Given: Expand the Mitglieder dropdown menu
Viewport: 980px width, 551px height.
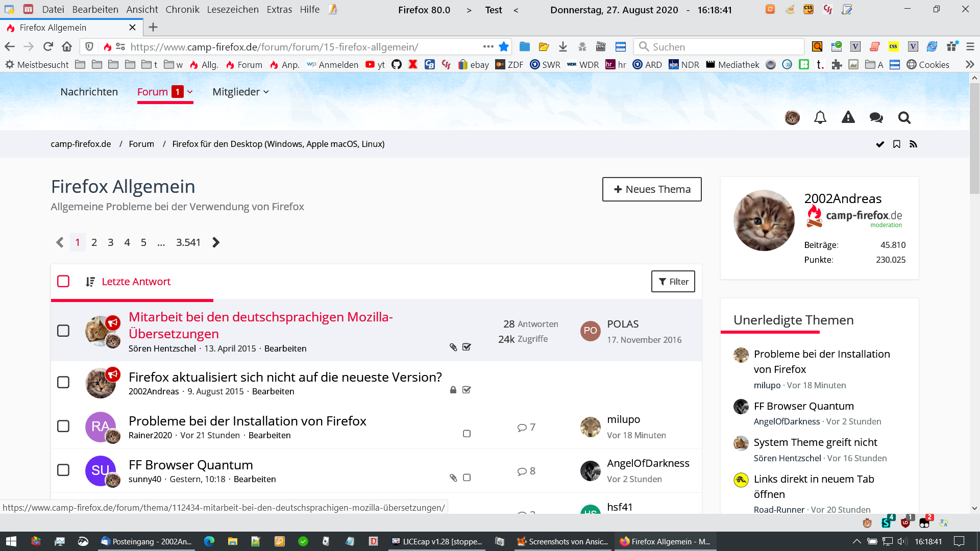Looking at the screenshot, I should [x=240, y=92].
